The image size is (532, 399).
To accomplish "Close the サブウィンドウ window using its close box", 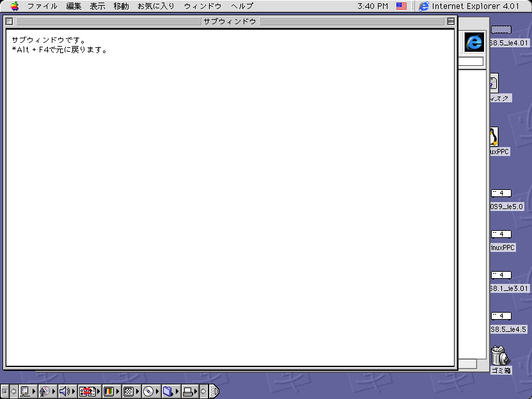I will pos(9,21).
